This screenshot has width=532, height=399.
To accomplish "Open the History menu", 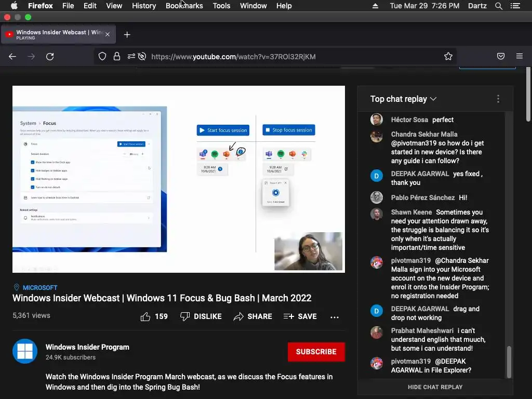I will [x=144, y=6].
